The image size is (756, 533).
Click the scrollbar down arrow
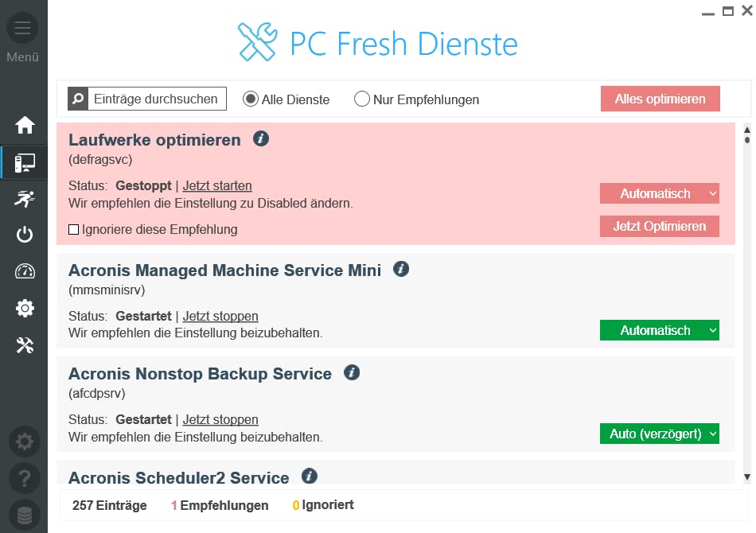pyautogui.click(x=746, y=477)
